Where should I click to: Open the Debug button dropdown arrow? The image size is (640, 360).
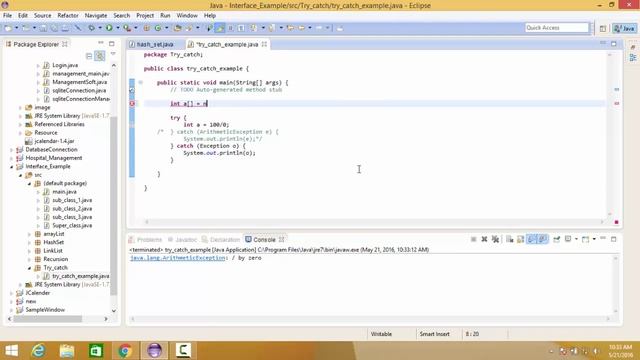pyautogui.click(x=100, y=28)
